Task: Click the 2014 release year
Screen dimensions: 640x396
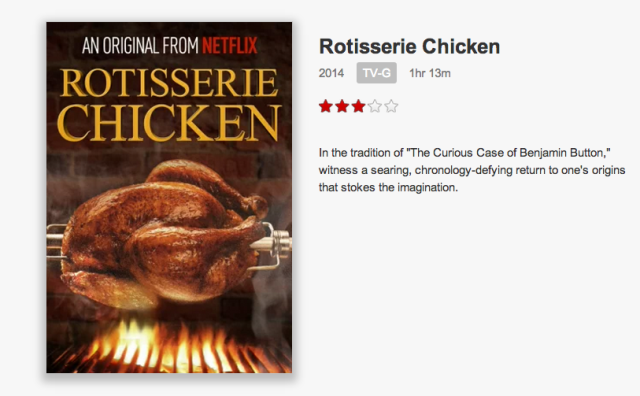Action: point(331,73)
